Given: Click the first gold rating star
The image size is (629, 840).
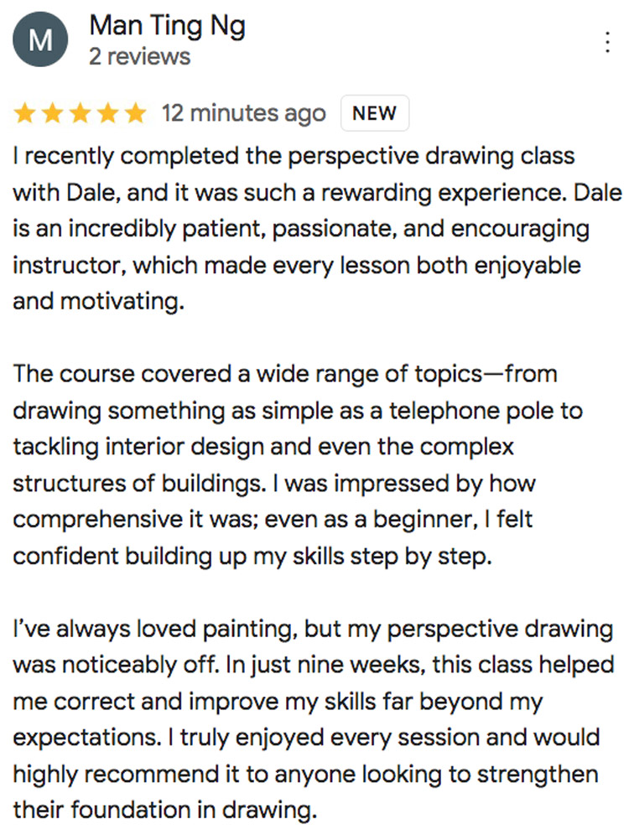Looking at the screenshot, I should pyautogui.click(x=25, y=114).
